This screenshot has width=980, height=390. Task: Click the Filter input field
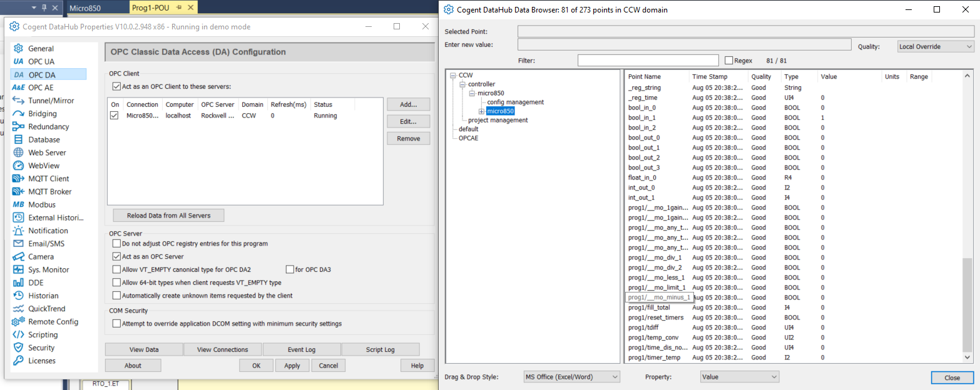pyautogui.click(x=648, y=61)
